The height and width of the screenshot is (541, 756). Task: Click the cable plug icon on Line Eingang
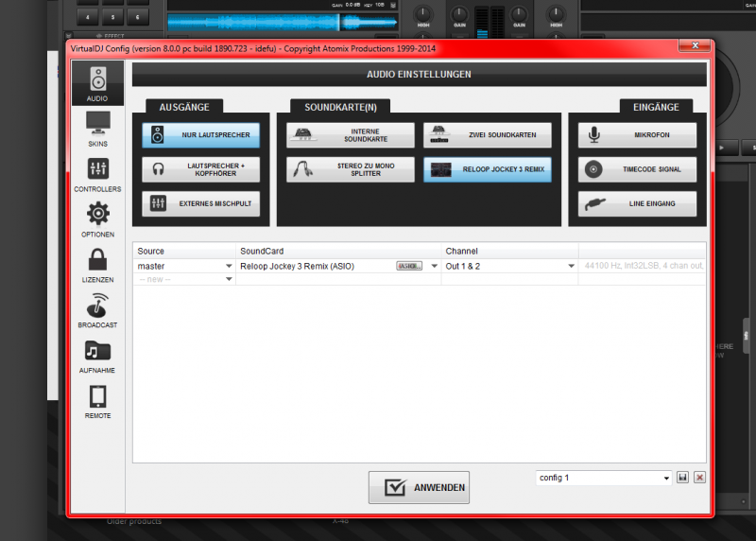(x=595, y=204)
